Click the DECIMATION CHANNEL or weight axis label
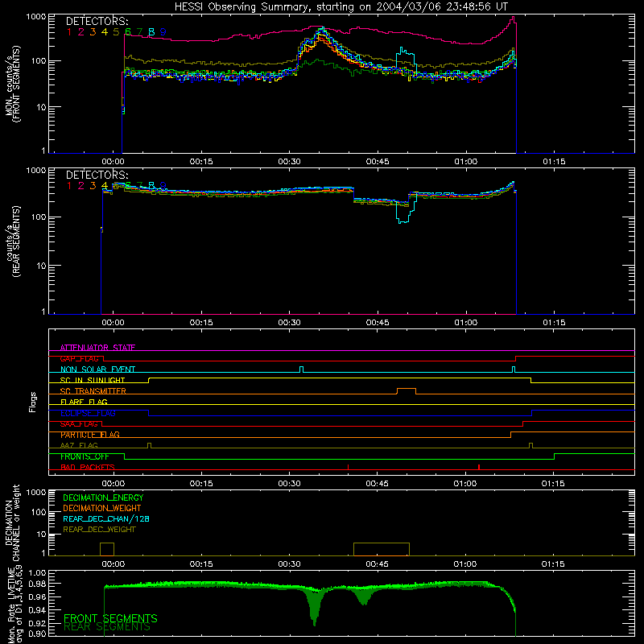The image size is (644, 644). coord(13,522)
